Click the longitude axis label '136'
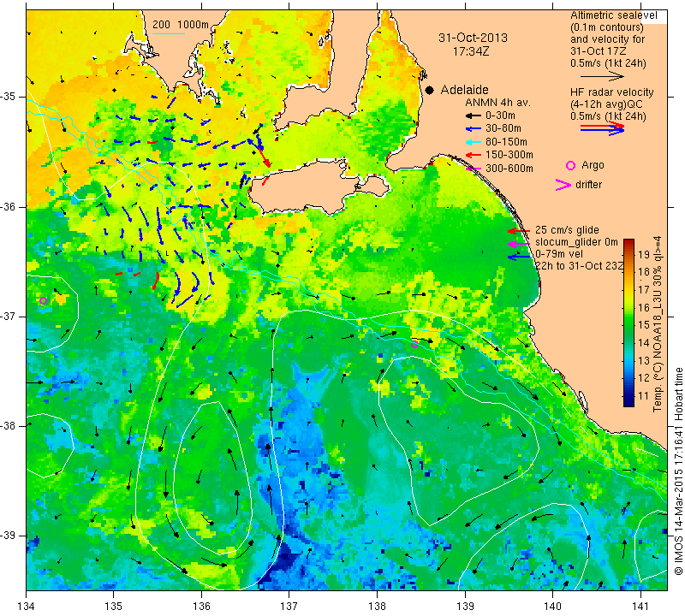Screen dimensions: 685x616 201,607
